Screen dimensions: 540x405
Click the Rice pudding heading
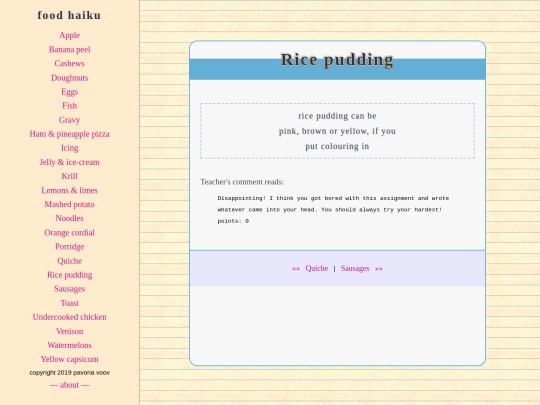[337, 60]
